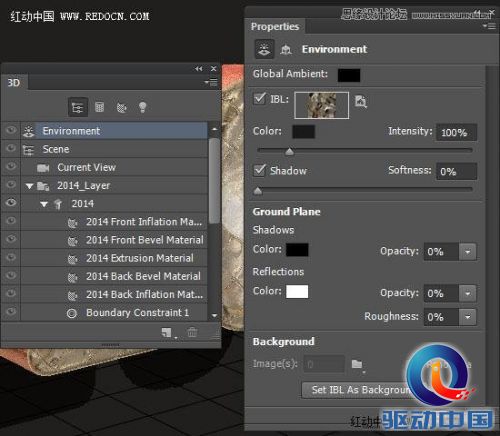The image size is (500, 436).
Task: Click the Ground Plane Shadows color swatch
Action: [297, 250]
